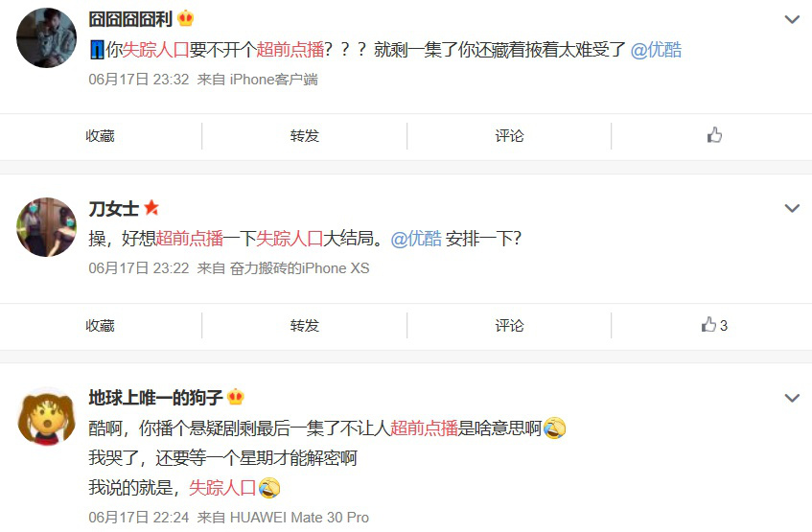Open 刀女士's profile avatar
The image size is (812, 532).
[x=47, y=227]
